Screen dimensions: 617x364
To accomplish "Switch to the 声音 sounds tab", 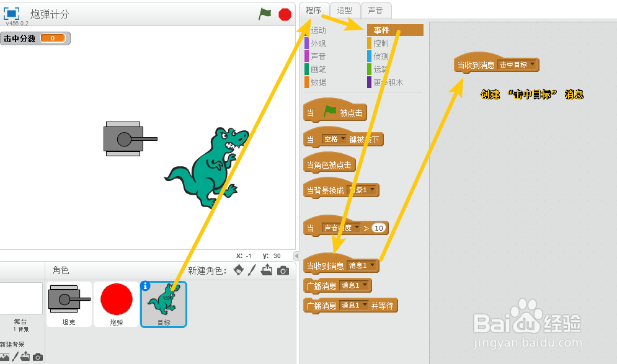I will coord(375,10).
